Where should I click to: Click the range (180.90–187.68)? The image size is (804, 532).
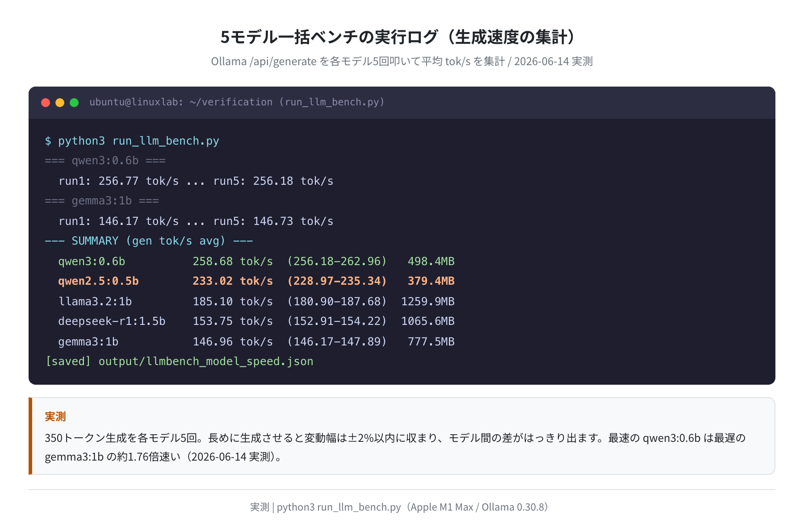[337, 301]
